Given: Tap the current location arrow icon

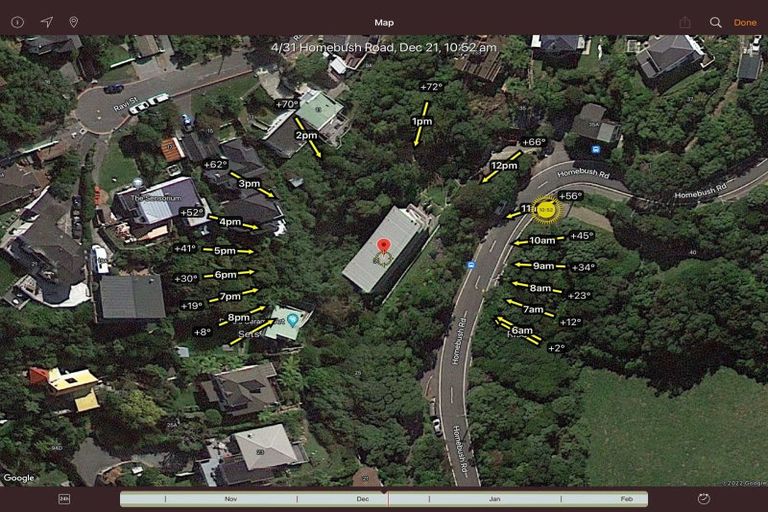Looking at the screenshot, I should point(46,22).
